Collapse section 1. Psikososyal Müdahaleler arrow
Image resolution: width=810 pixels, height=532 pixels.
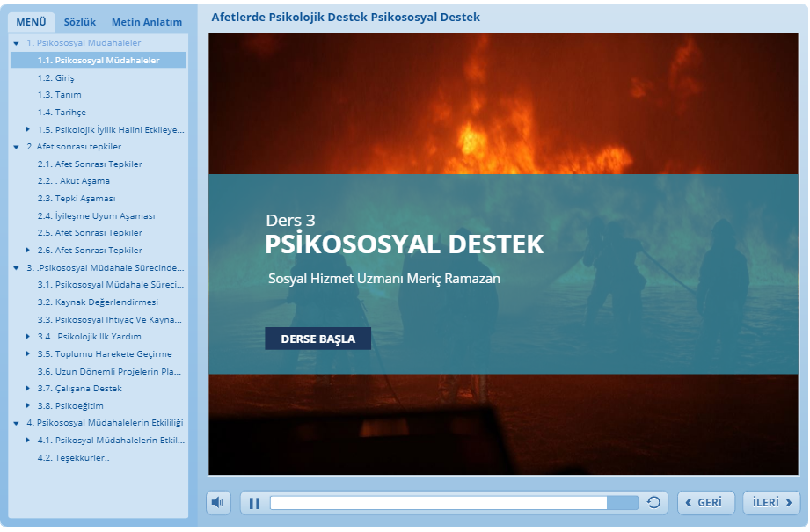(x=16, y=43)
